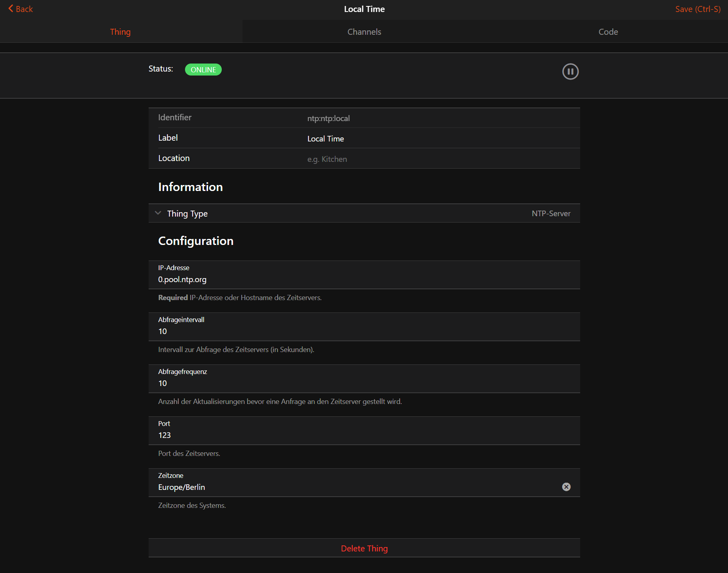
Task: Select the Abfrageintervall input field
Action: click(x=360, y=331)
